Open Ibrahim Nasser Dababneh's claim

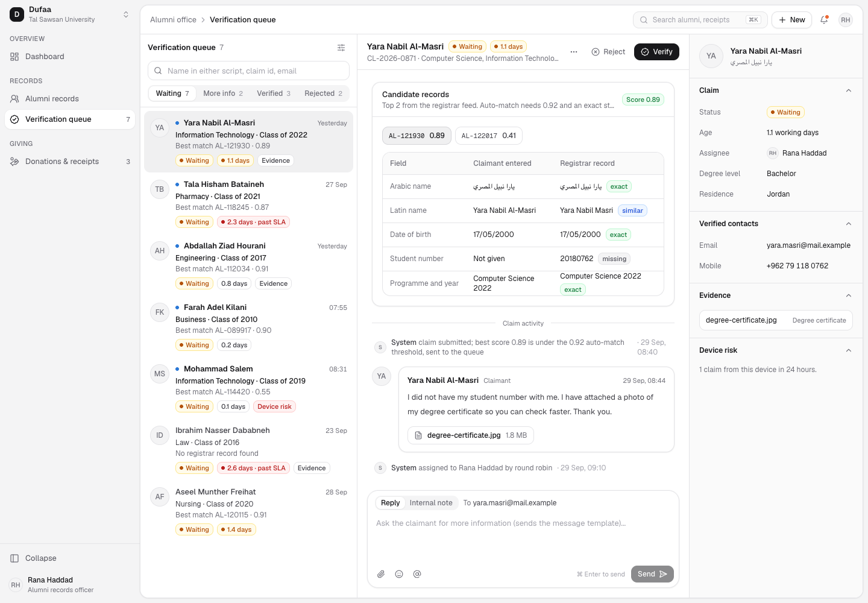coord(248,450)
